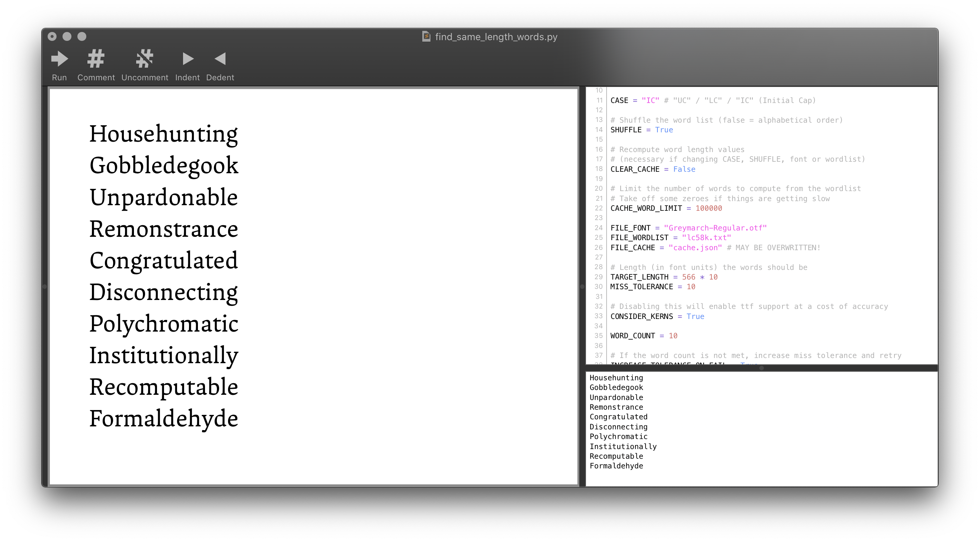Click the Python file icon in title bar
980x542 pixels.
tap(426, 36)
